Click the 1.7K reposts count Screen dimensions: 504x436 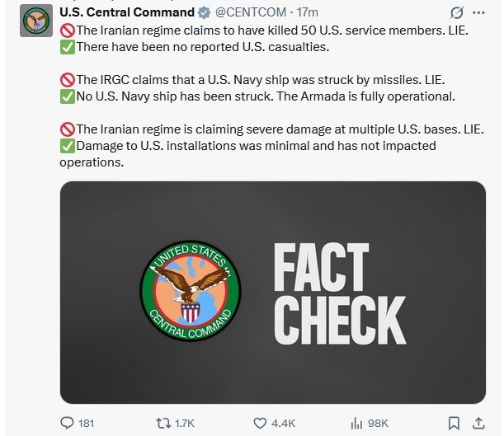pyautogui.click(x=185, y=423)
